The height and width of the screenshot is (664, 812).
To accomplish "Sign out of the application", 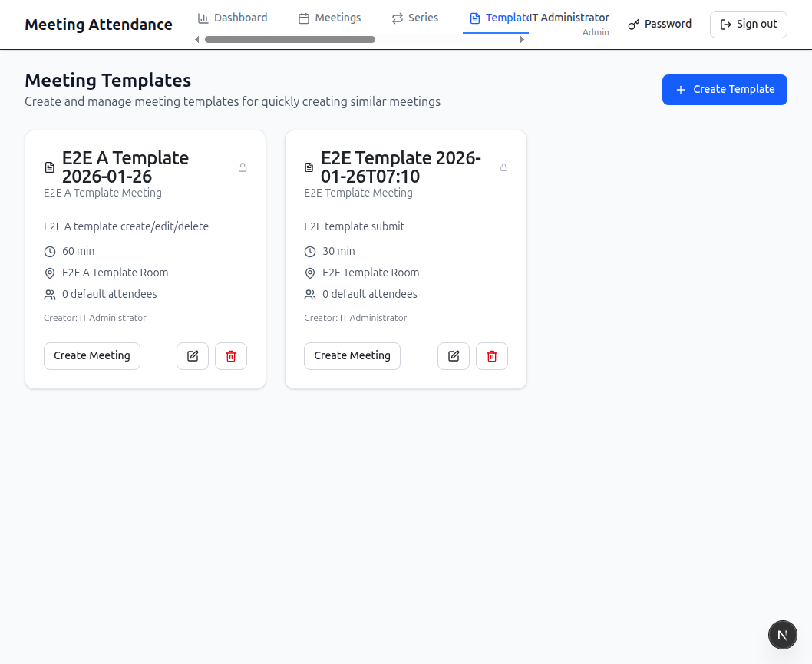I will (748, 25).
